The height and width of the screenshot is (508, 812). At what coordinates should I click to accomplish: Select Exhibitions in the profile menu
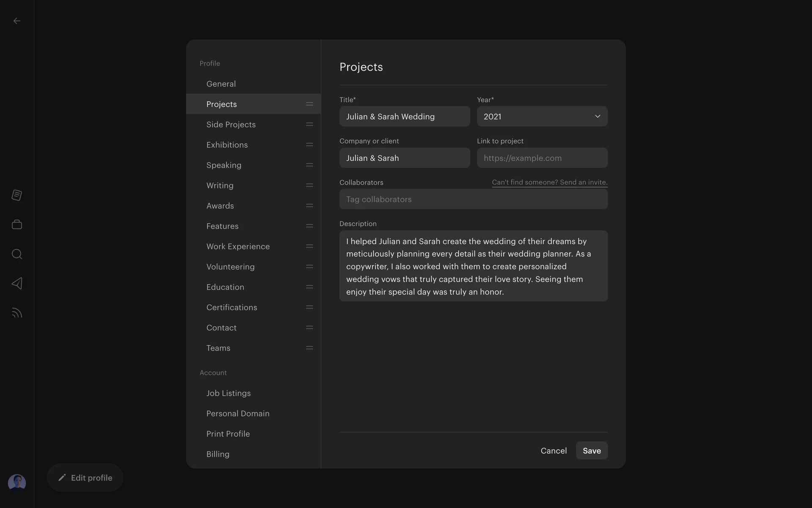[x=227, y=145]
